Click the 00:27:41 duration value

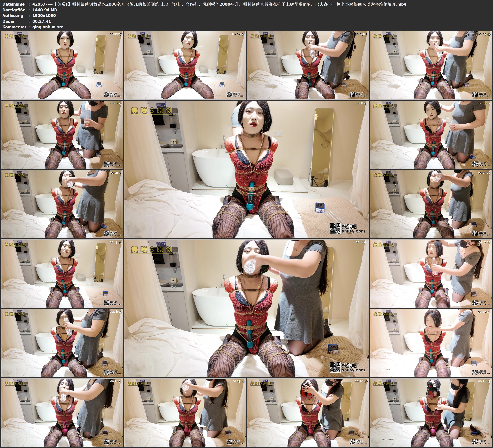point(42,21)
